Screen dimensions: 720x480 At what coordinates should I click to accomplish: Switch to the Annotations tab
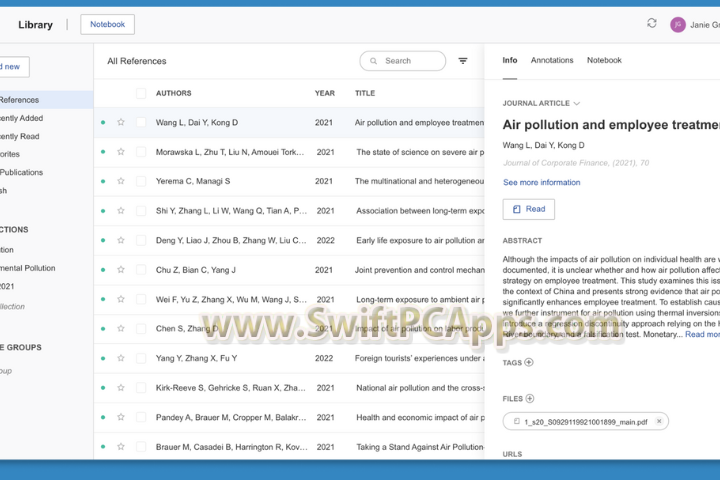[x=552, y=60]
